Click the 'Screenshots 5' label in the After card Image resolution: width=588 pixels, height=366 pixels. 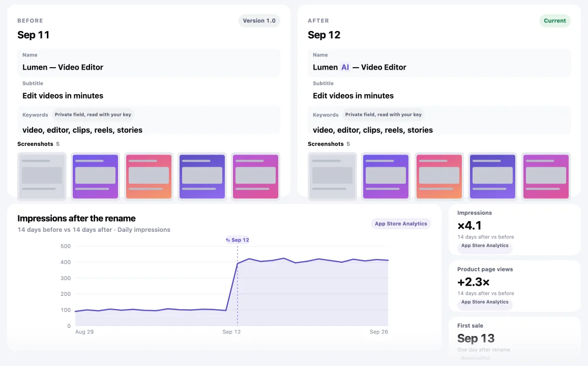329,144
